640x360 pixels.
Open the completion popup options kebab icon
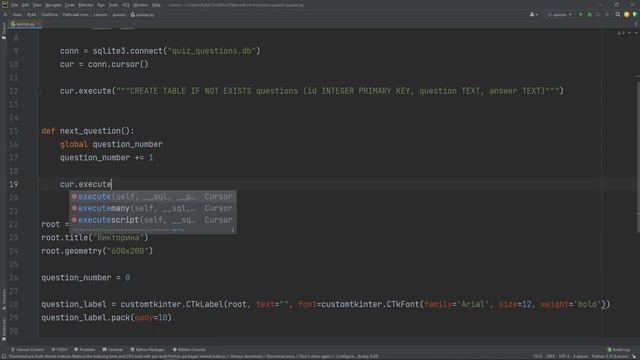click(233, 230)
